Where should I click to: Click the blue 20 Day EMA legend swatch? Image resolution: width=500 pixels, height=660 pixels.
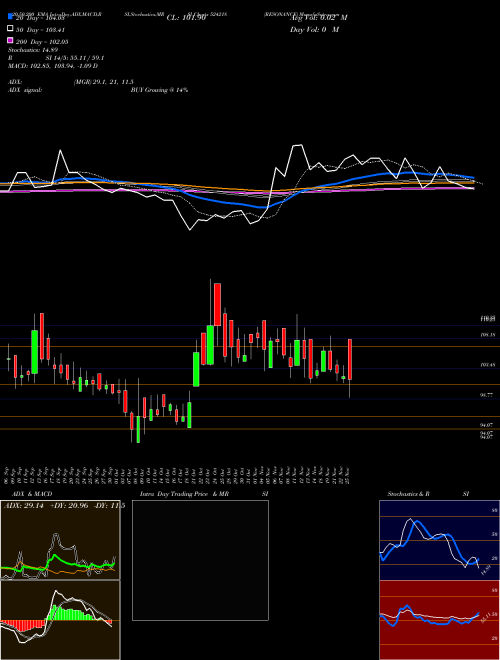10,17
